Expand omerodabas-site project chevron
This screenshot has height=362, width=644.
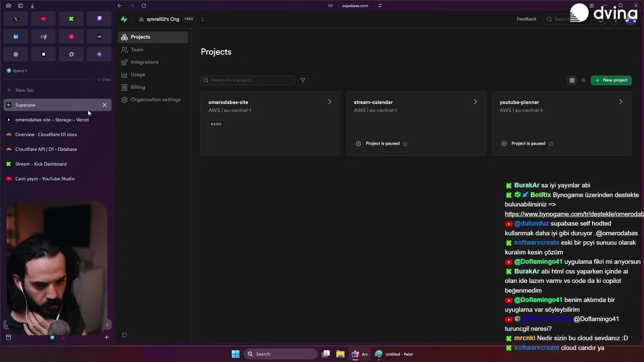330,102
